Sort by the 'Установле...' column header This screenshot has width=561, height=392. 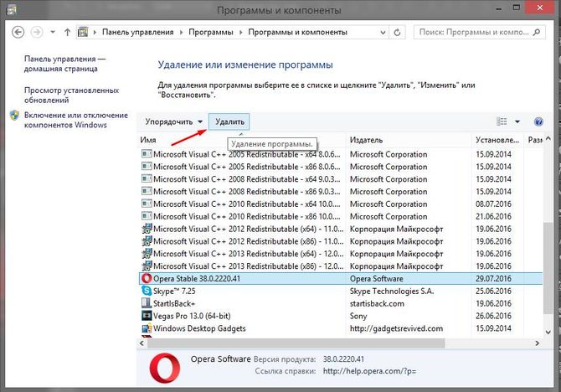click(x=497, y=140)
